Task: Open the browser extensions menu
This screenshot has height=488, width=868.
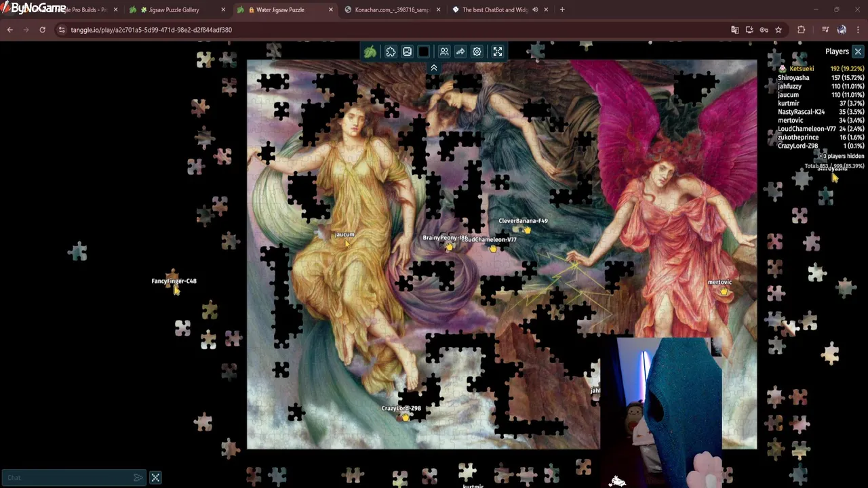Action: coord(801,30)
